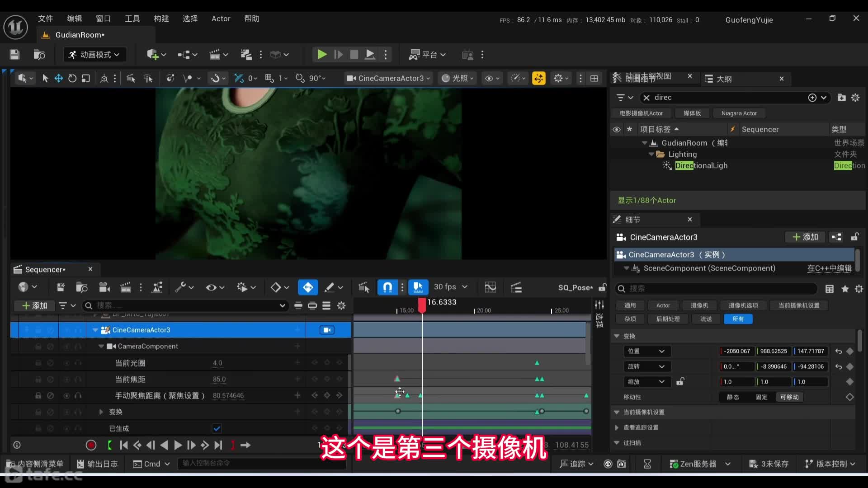This screenshot has width=868, height=488.
Task: Click the save current level icon
Action: (14, 55)
